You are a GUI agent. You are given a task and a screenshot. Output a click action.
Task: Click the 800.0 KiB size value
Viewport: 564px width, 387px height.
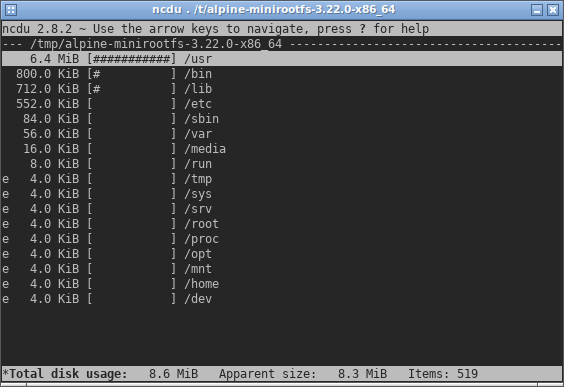[47, 74]
